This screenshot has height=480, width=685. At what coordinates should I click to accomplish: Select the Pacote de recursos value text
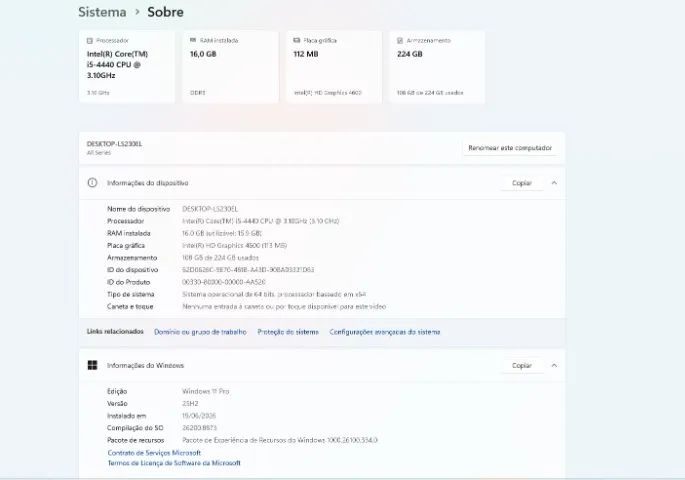pyautogui.click(x=280, y=440)
